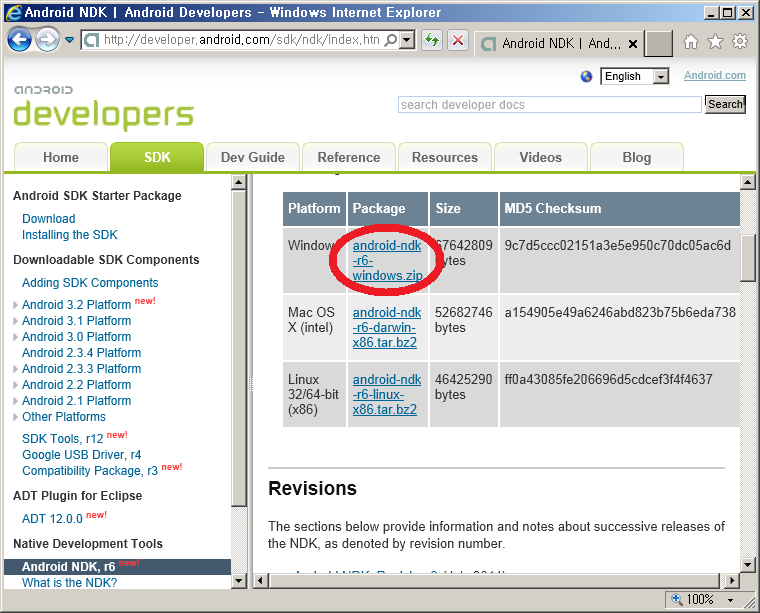Open the English language dropdown

[634, 77]
